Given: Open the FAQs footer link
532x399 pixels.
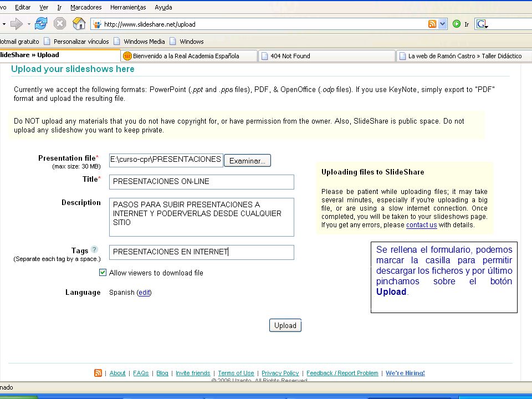Looking at the screenshot, I should click(x=141, y=373).
